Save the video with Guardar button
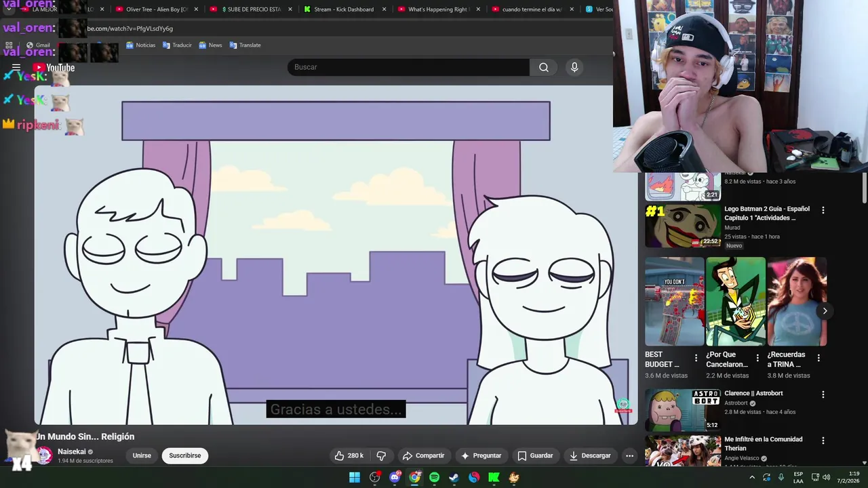This screenshot has height=488, width=868. (535, 455)
